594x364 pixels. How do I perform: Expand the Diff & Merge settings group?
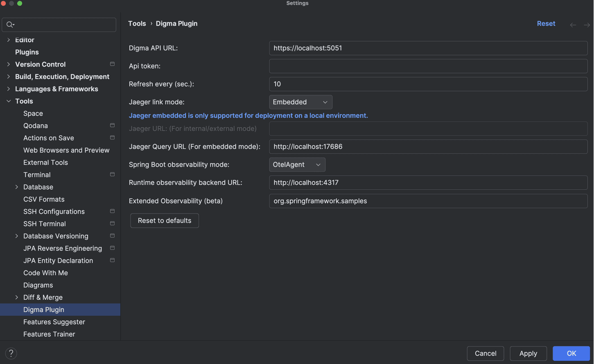pos(16,297)
